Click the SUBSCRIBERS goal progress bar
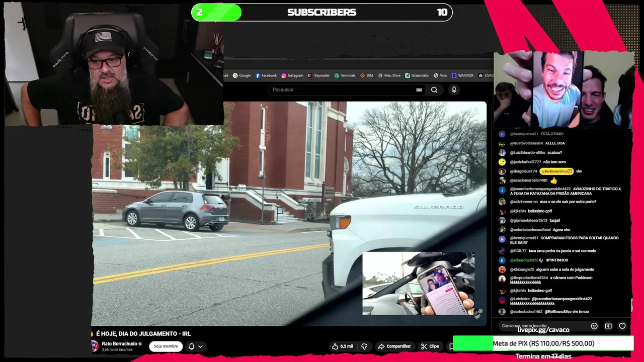The width and height of the screenshot is (644, 362). click(x=322, y=13)
